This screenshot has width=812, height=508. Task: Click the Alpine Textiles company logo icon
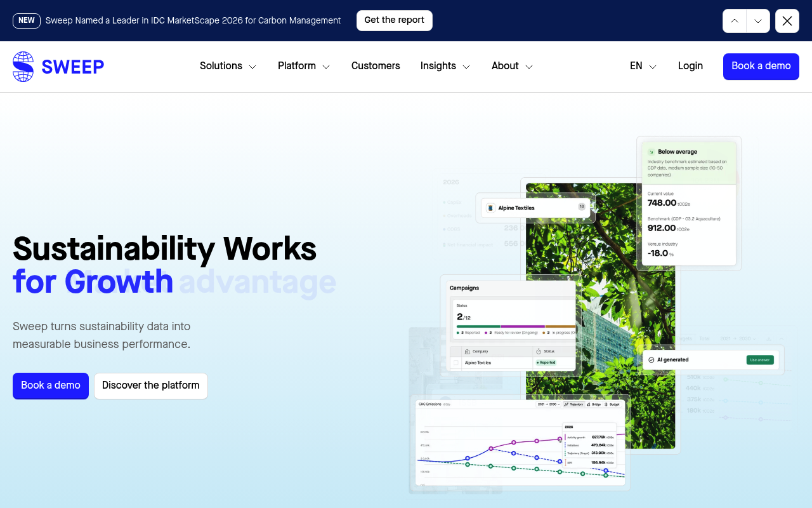point(490,208)
